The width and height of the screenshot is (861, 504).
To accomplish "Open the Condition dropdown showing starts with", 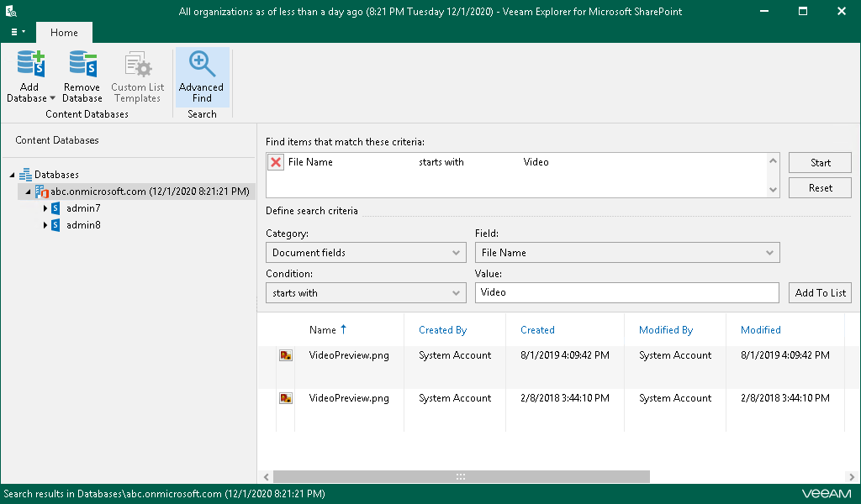I will click(x=366, y=293).
